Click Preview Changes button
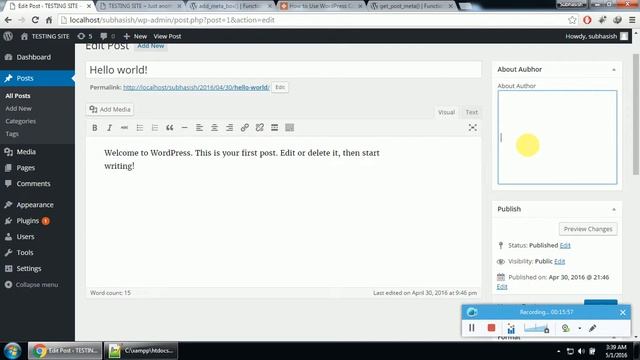Image resolution: width=640 pixels, height=360 pixels. point(588,229)
